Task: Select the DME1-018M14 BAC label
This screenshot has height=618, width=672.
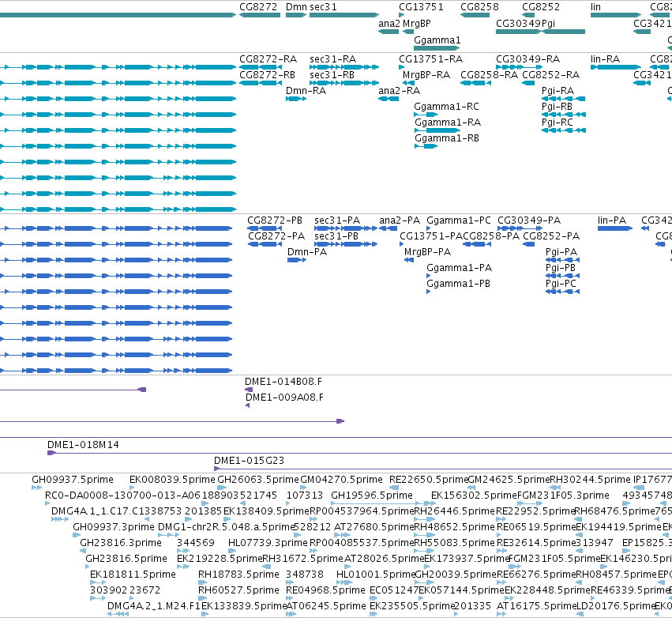Action: [x=83, y=445]
